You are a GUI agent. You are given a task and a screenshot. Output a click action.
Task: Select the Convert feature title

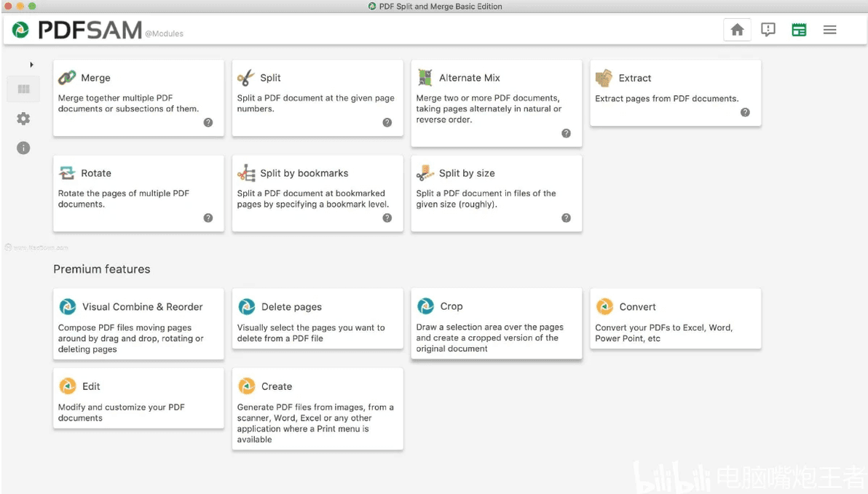[637, 307]
